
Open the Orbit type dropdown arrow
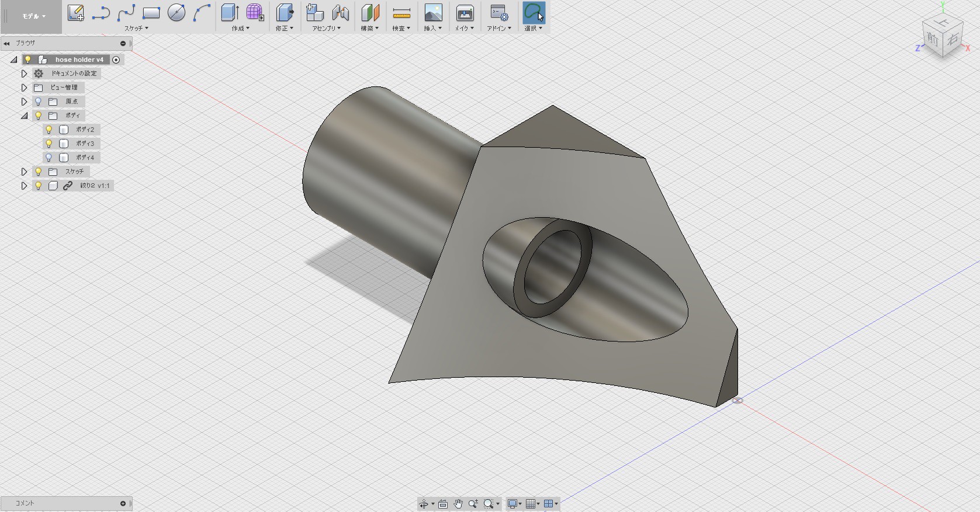click(x=433, y=504)
